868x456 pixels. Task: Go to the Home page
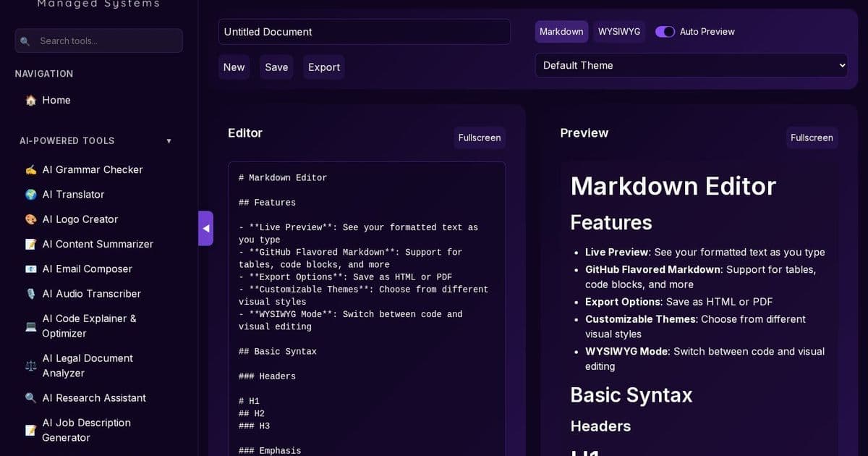56,100
